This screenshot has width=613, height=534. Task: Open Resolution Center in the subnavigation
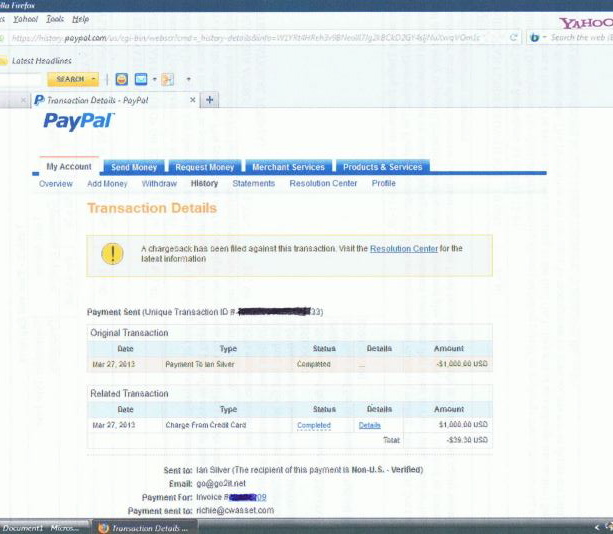tap(323, 183)
